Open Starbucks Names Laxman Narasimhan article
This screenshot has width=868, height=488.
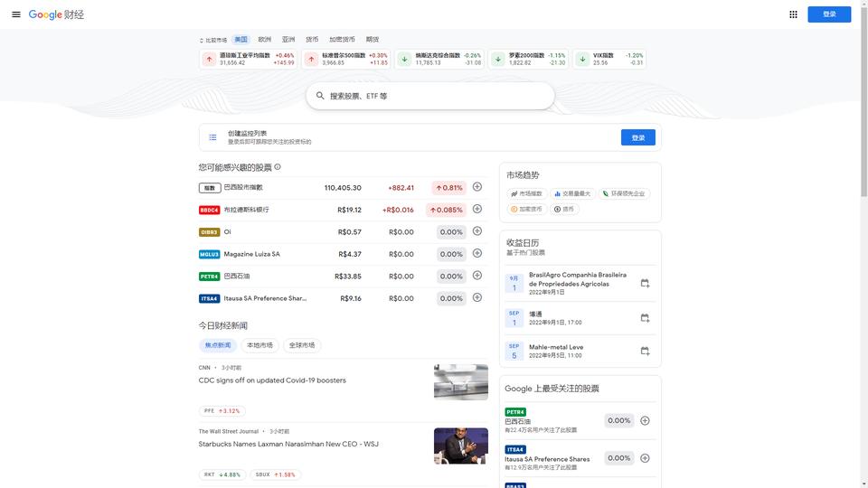coord(288,444)
